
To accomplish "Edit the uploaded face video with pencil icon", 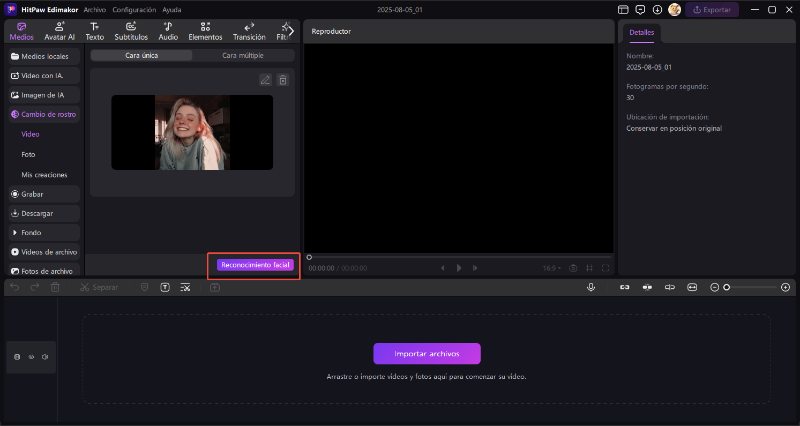I will tap(265, 80).
